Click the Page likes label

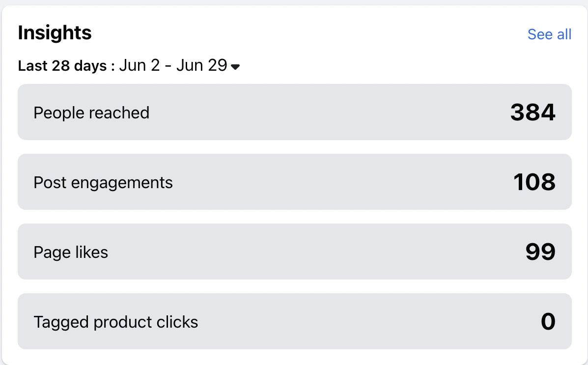[x=71, y=253]
